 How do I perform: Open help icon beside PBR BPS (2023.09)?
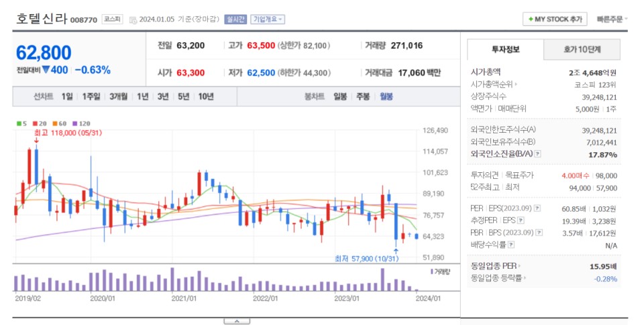(x=539, y=233)
